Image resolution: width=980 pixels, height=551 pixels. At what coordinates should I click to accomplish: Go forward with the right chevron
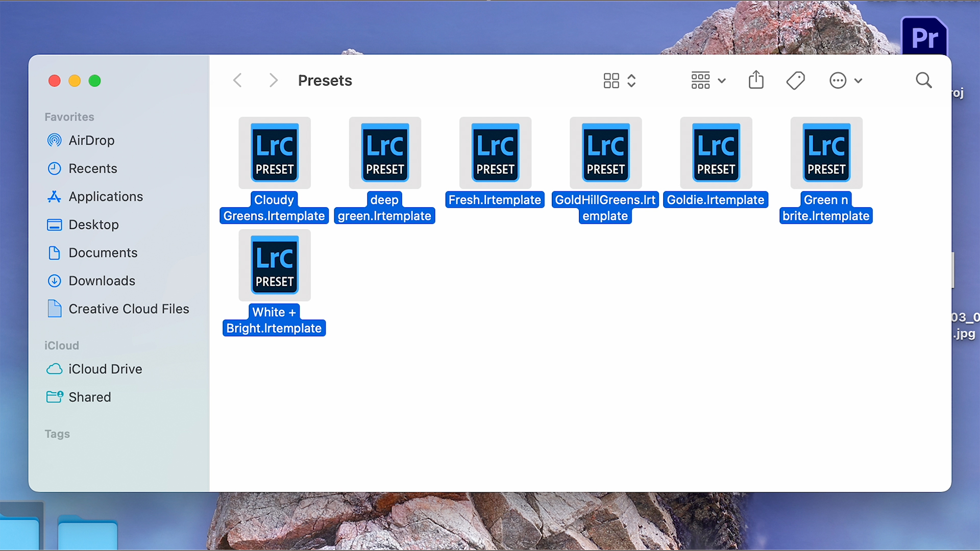click(x=274, y=80)
